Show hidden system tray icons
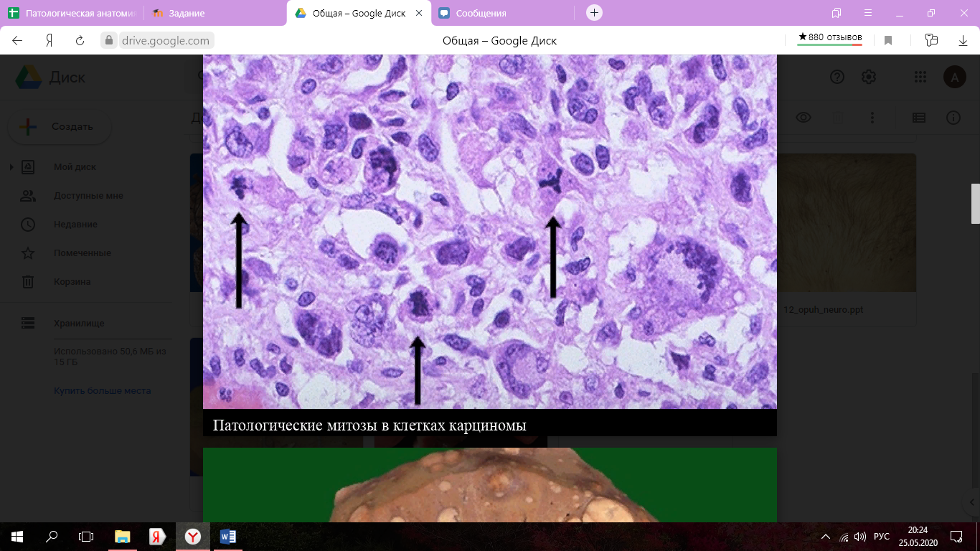The image size is (980, 551). (825, 537)
